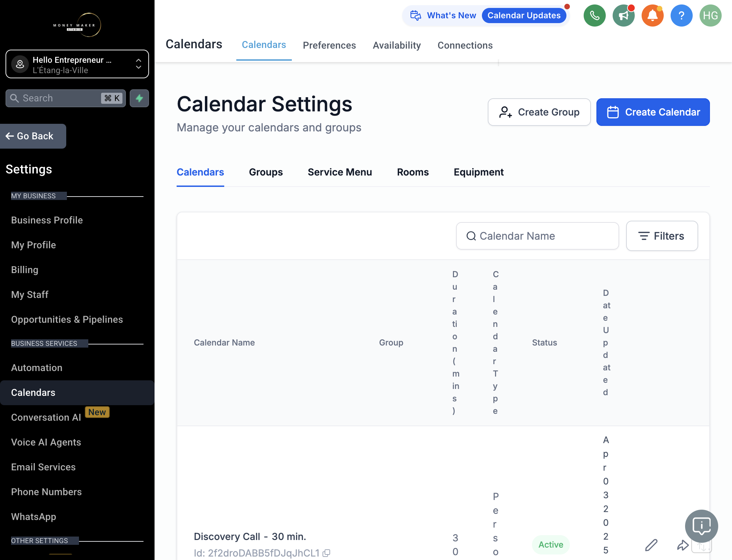Focus the Calendar Name search field
This screenshot has height=560, width=732.
[537, 236]
